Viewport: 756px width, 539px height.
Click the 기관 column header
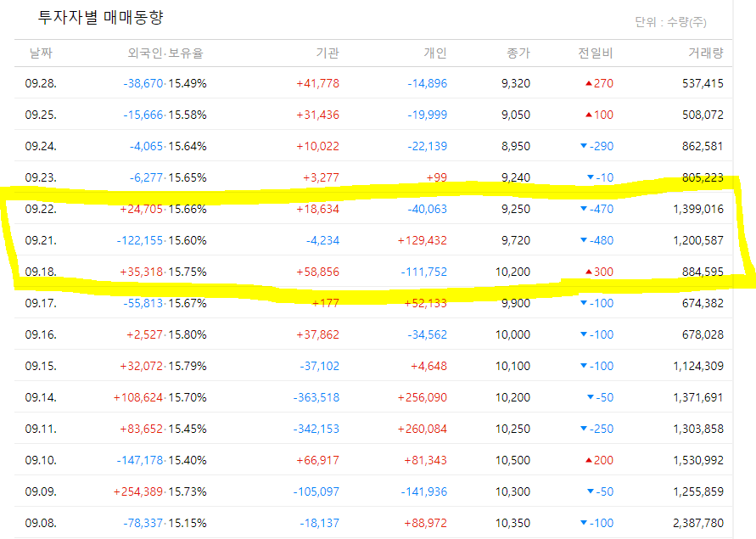point(328,53)
